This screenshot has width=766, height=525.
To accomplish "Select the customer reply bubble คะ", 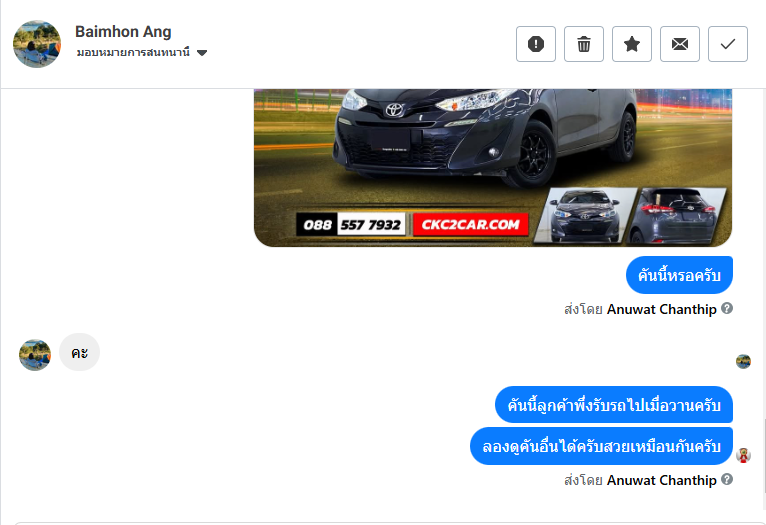I will (x=80, y=352).
